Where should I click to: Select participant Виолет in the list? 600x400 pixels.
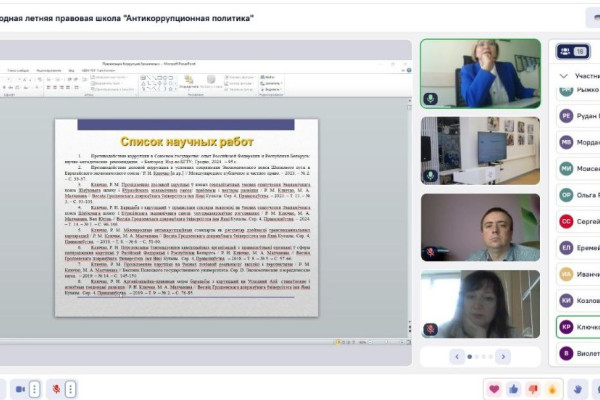(577, 352)
